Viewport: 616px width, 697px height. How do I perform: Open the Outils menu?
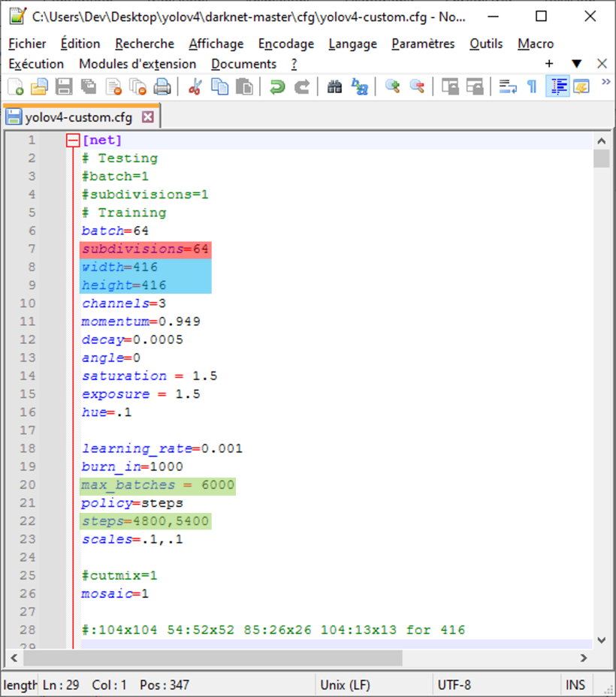point(486,44)
